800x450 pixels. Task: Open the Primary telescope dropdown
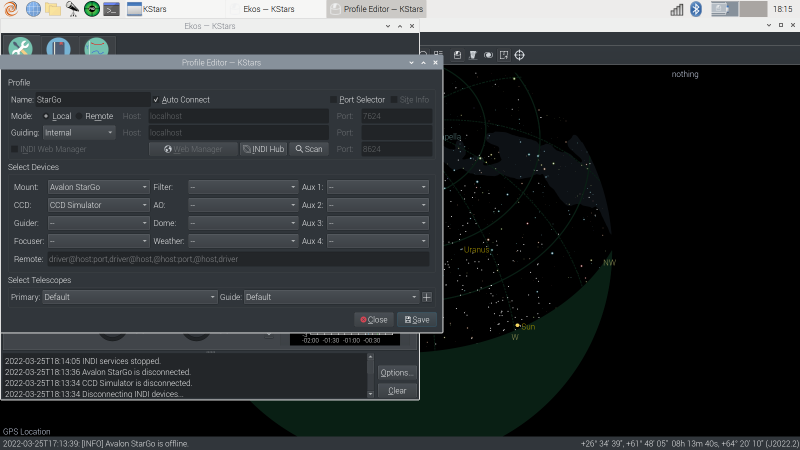click(130, 297)
